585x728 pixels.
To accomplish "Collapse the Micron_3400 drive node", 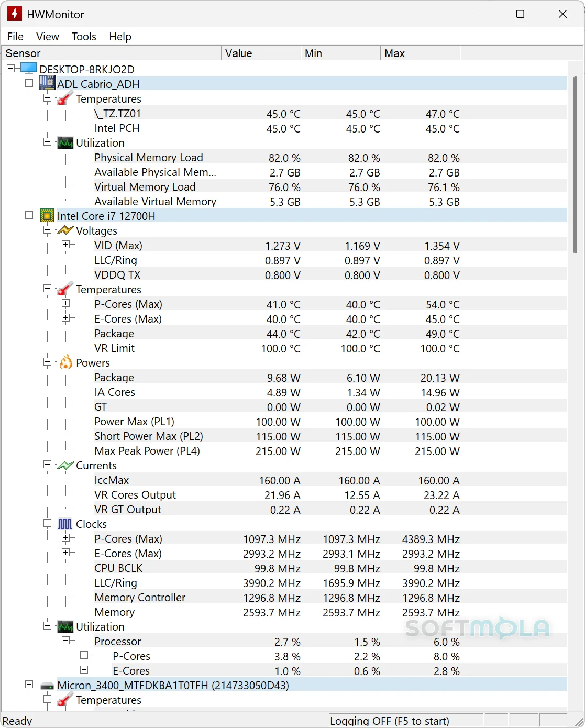I will point(29,685).
